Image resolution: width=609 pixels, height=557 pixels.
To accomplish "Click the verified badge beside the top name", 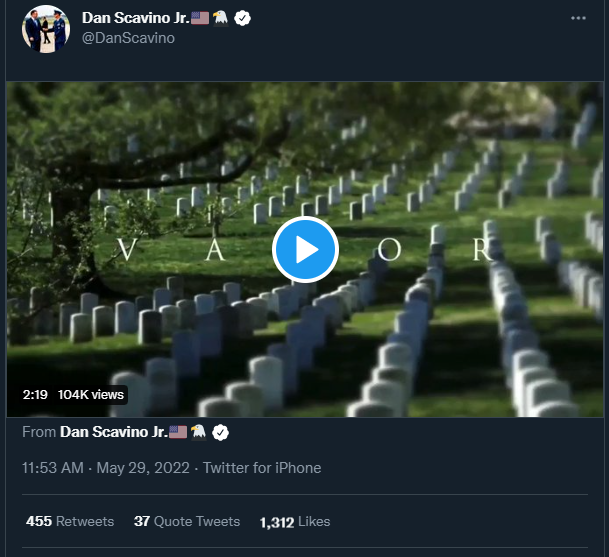I will pyautogui.click(x=243, y=18).
